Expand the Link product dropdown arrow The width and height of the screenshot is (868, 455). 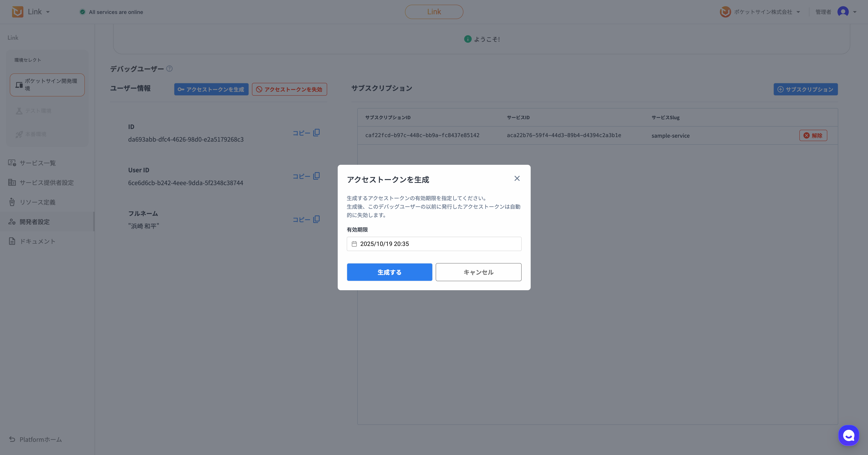pos(48,12)
